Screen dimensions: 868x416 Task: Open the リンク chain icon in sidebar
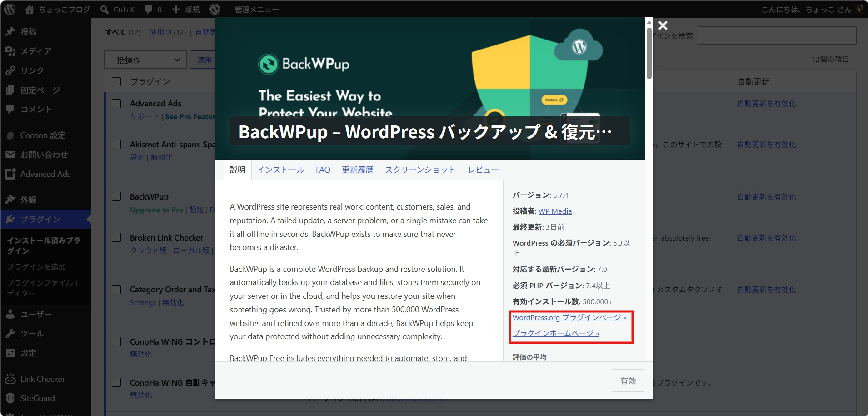tap(10, 70)
